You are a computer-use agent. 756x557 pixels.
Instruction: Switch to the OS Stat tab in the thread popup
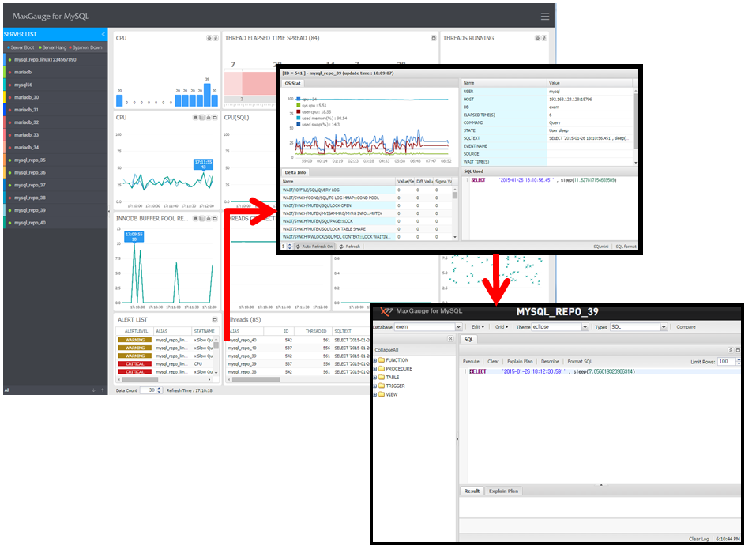[292, 84]
